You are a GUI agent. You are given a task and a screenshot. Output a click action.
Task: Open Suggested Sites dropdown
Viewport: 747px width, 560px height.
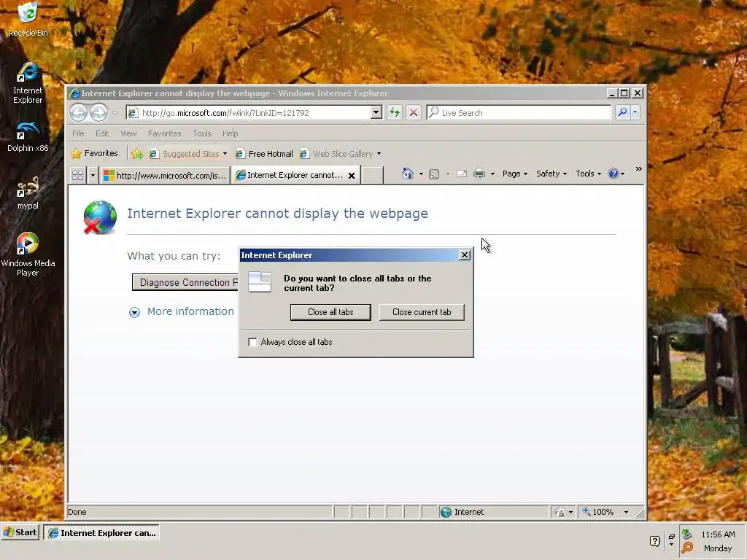pyautogui.click(x=225, y=154)
